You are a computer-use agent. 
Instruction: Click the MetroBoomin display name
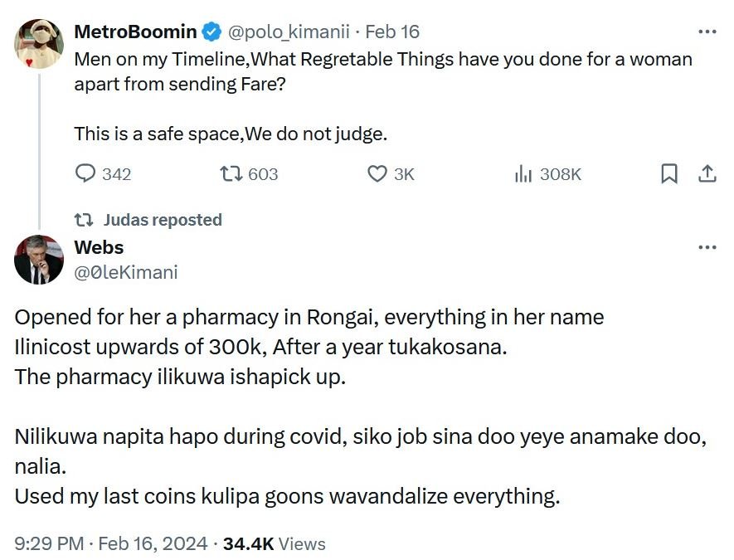[136, 32]
